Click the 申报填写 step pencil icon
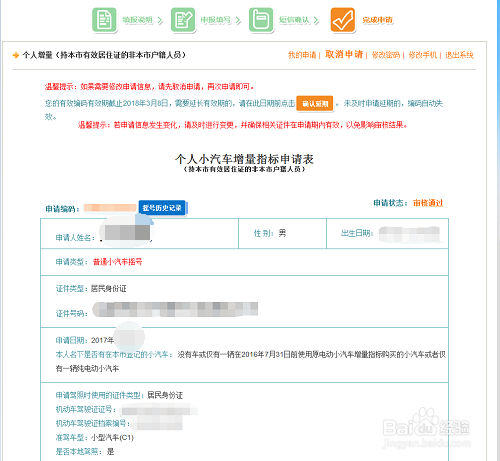 click(x=183, y=20)
